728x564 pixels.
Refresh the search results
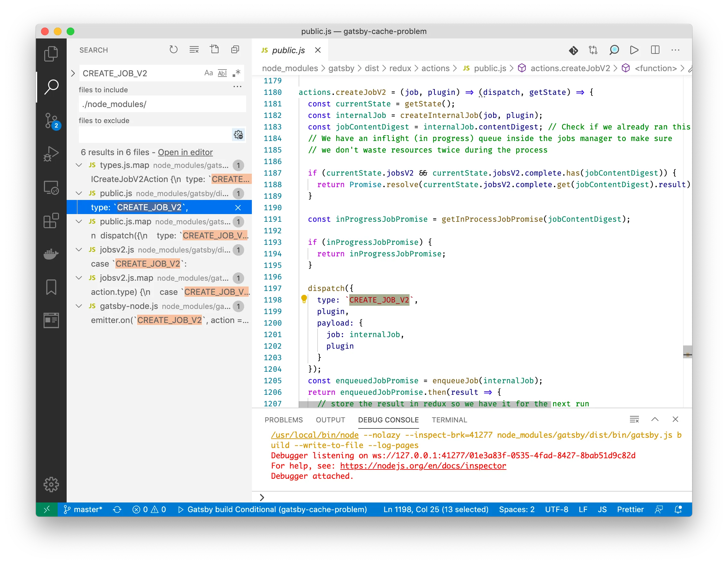click(x=173, y=50)
